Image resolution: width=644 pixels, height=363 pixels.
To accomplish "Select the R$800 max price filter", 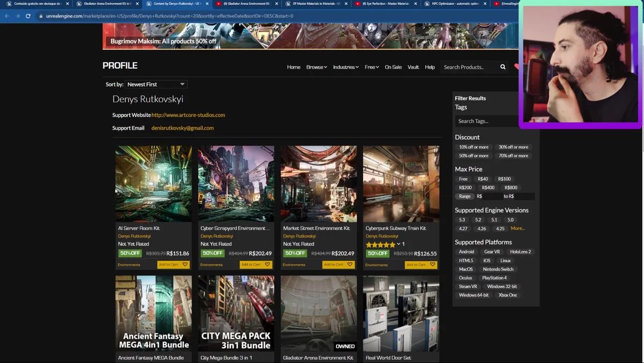I will point(511,188).
